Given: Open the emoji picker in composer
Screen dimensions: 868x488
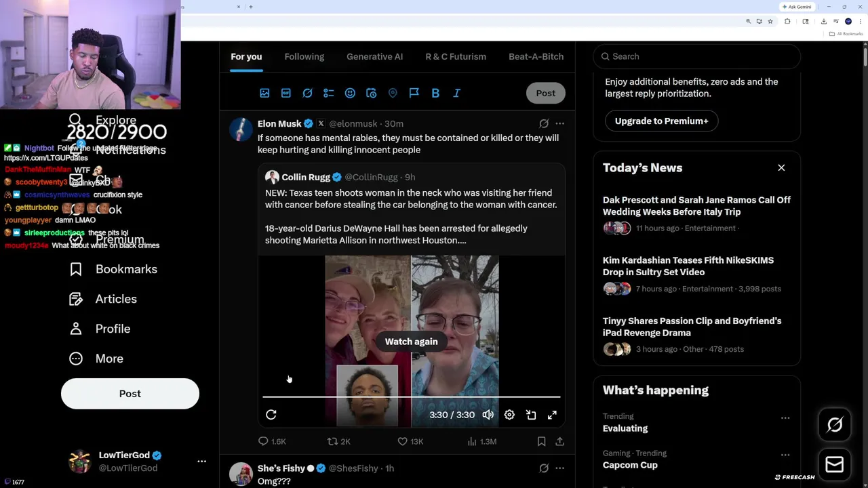Looking at the screenshot, I should point(350,93).
